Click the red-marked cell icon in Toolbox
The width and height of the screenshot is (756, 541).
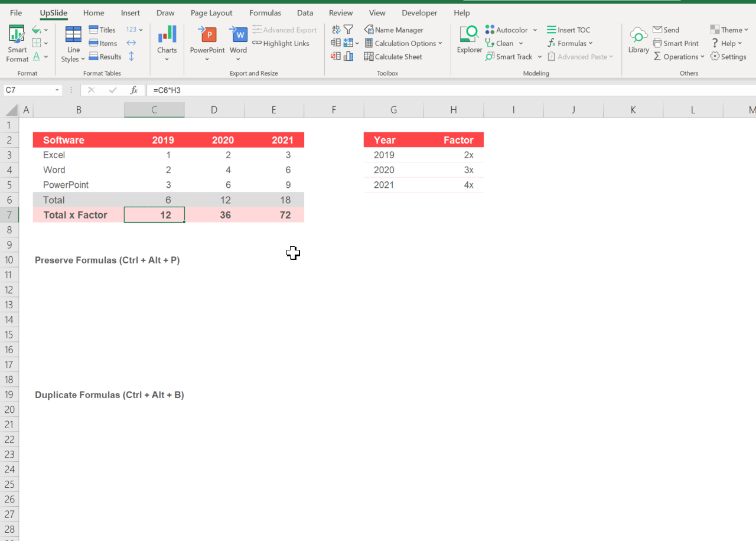(x=336, y=57)
